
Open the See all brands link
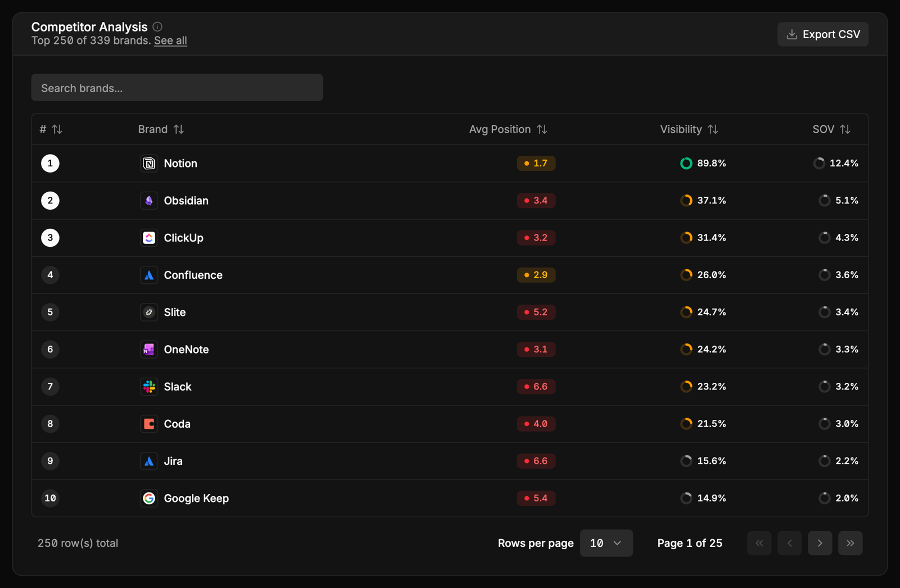(x=170, y=40)
